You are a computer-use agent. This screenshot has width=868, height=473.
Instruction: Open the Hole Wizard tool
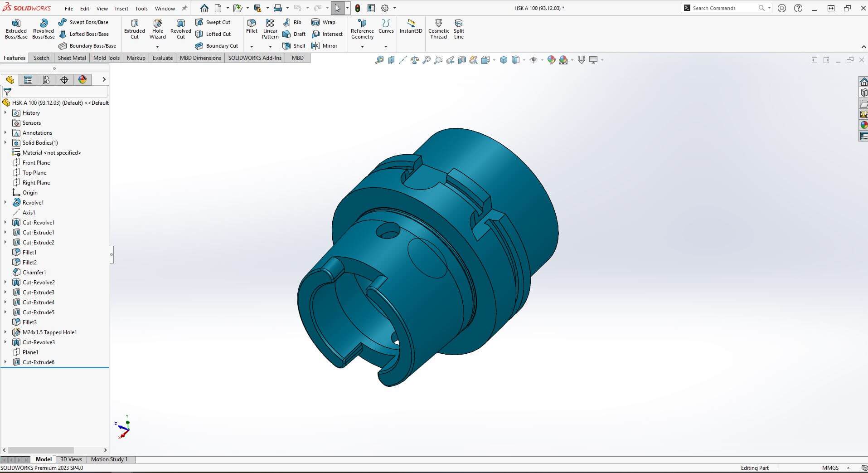[157, 29]
